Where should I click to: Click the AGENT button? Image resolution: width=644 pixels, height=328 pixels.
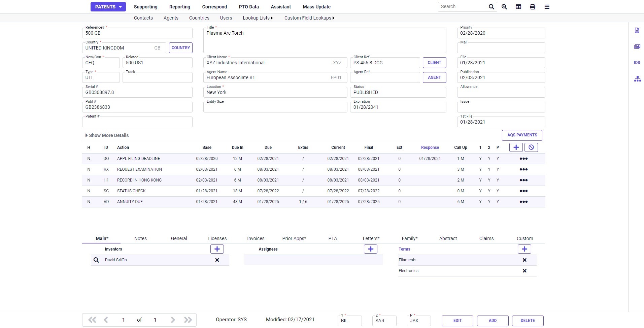(434, 77)
